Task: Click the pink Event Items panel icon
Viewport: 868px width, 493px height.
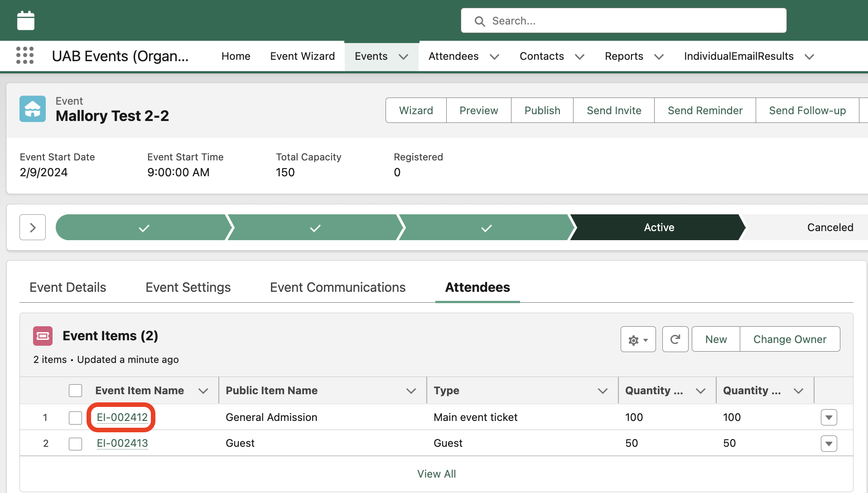Action: pyautogui.click(x=43, y=336)
